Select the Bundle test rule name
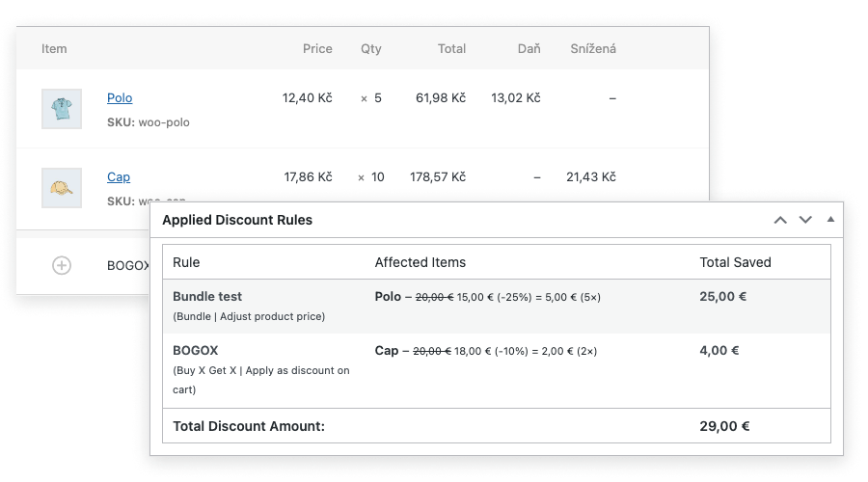Screen dimensions: 868x482 click(207, 297)
